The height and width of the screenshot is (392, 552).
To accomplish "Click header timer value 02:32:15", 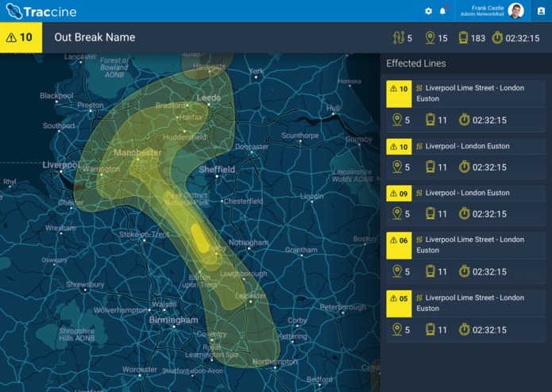I will click(523, 38).
